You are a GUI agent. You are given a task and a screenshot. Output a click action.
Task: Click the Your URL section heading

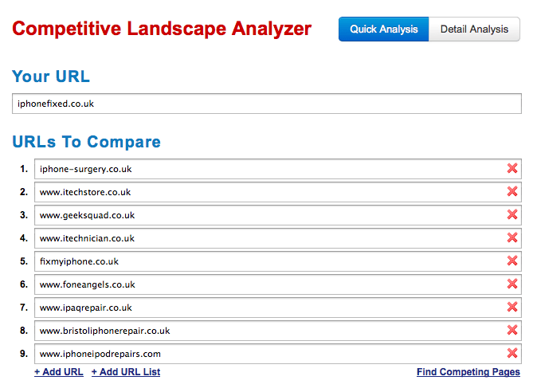pos(51,76)
